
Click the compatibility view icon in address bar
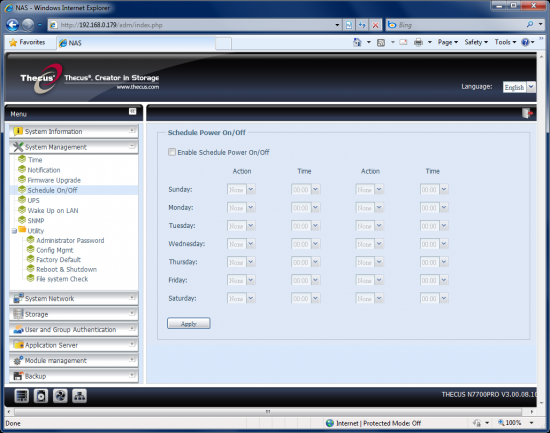(349, 25)
